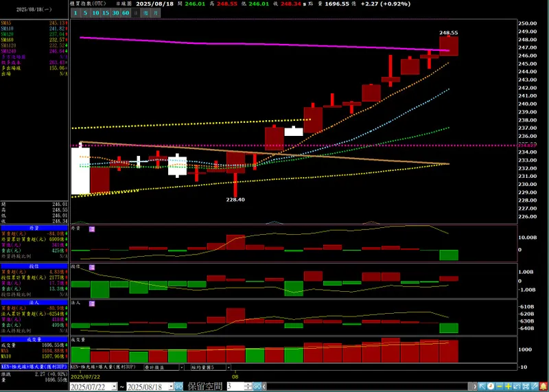Click the clock icon in bottom toolbar

click(491, 387)
